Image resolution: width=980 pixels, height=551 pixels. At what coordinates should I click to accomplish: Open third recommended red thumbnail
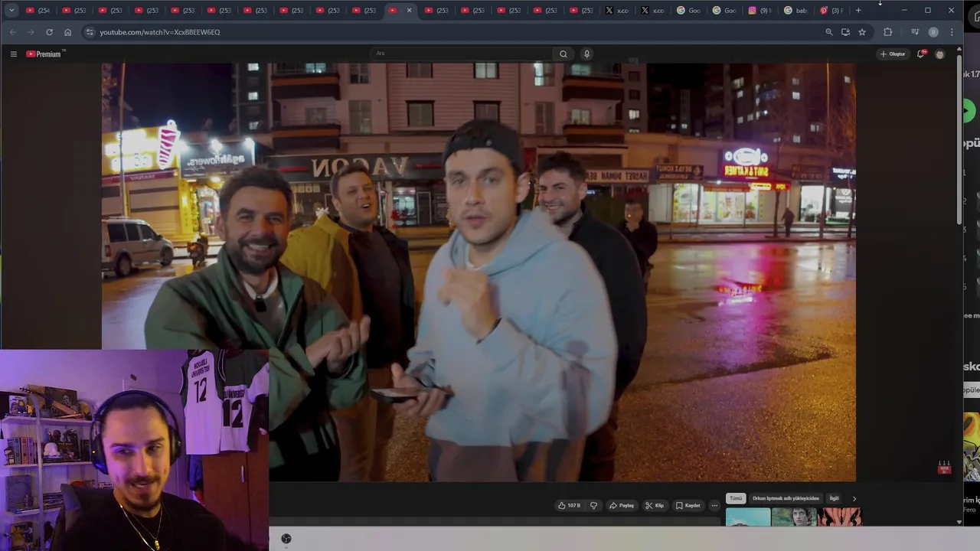(x=840, y=517)
